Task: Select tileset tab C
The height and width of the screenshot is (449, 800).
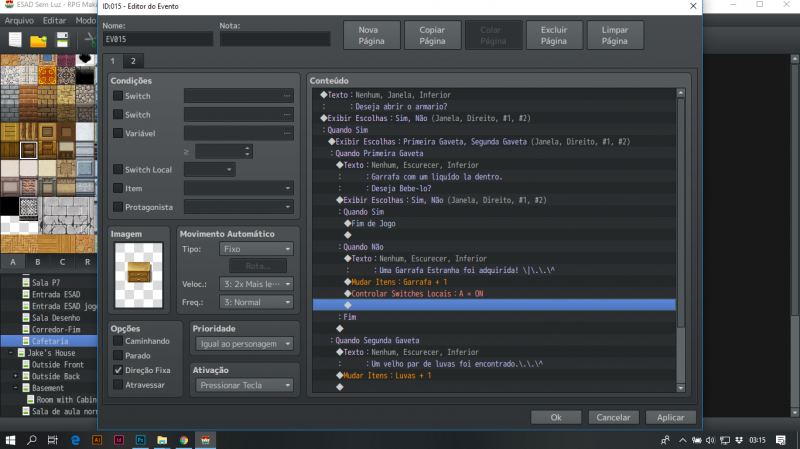Action: 62,262
